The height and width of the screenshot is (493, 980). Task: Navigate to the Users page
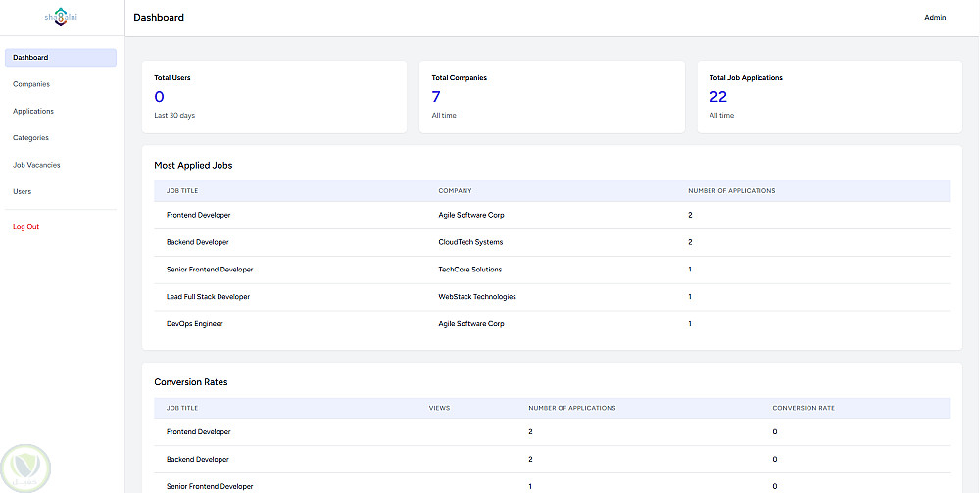coord(22,192)
